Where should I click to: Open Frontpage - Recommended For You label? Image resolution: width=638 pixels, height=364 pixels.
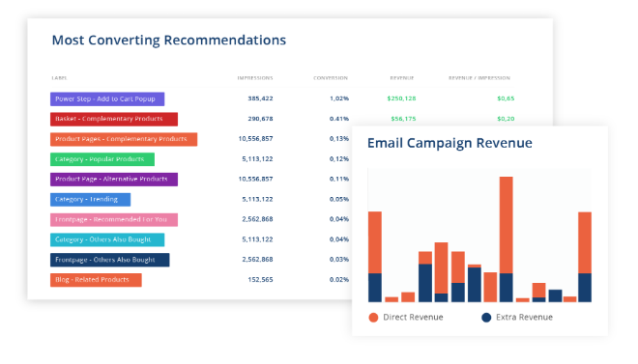point(114,220)
